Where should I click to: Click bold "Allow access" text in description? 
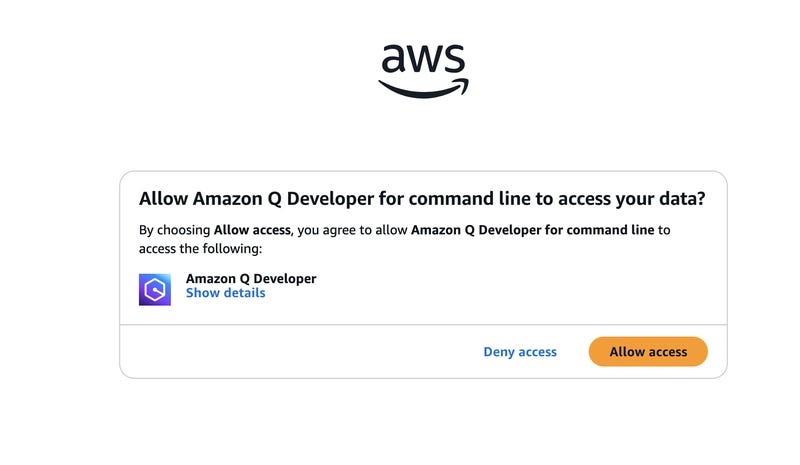(x=252, y=230)
